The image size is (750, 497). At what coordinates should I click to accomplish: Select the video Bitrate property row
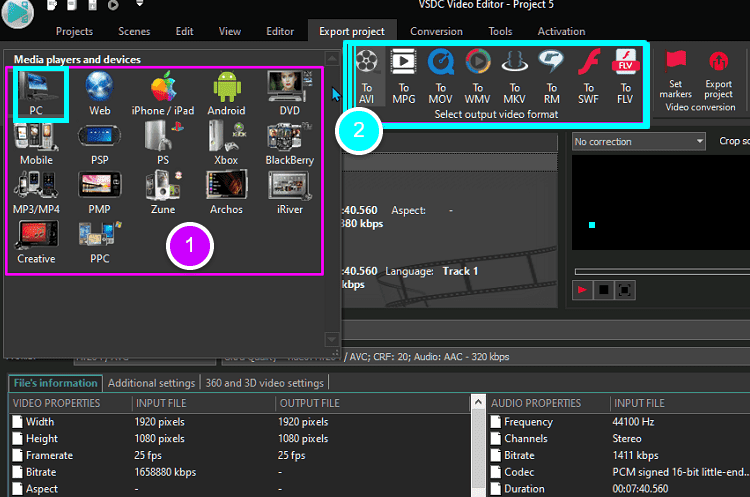point(239,472)
